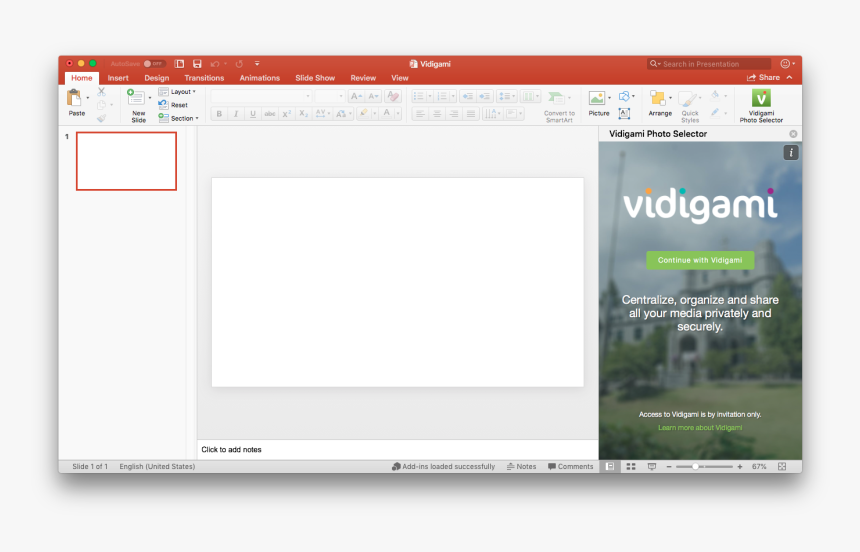Open the Insert tab
Image resolution: width=860 pixels, height=552 pixels.
[x=118, y=78]
